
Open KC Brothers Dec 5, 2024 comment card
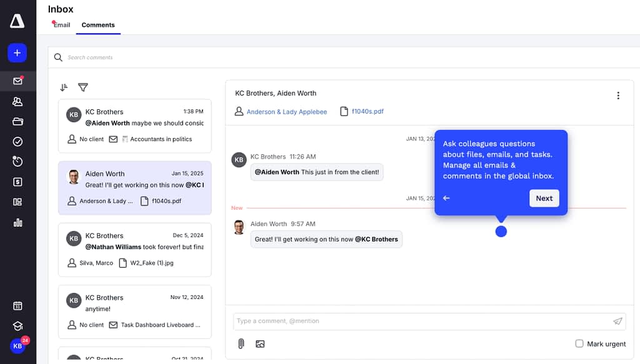pos(135,250)
